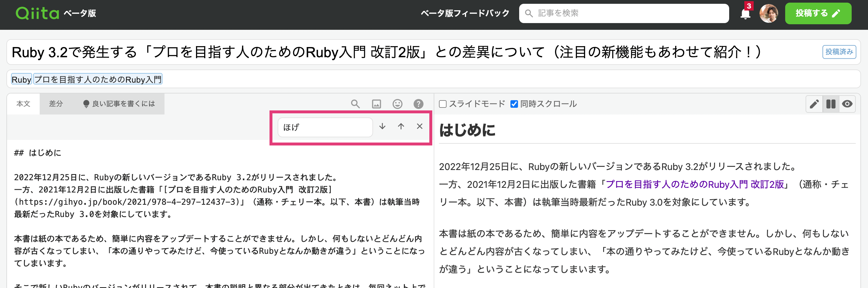Click the in-editor search field containing ほげ

tap(325, 127)
